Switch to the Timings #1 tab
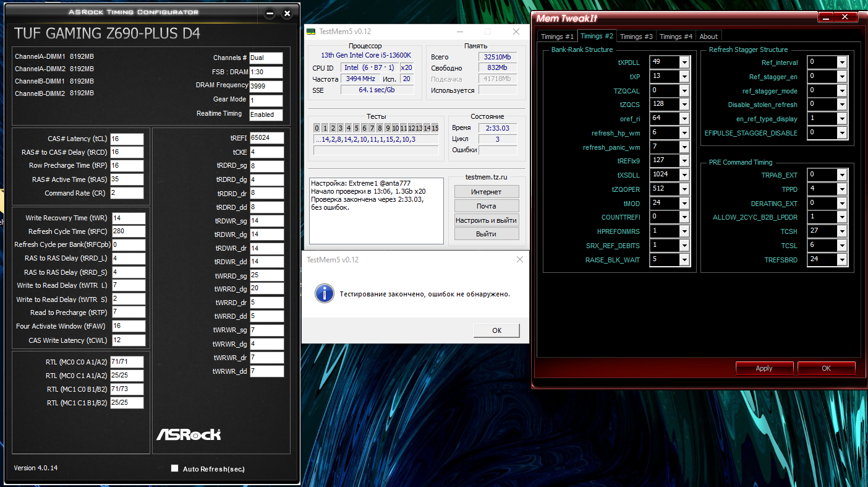868x487 pixels. tap(556, 37)
